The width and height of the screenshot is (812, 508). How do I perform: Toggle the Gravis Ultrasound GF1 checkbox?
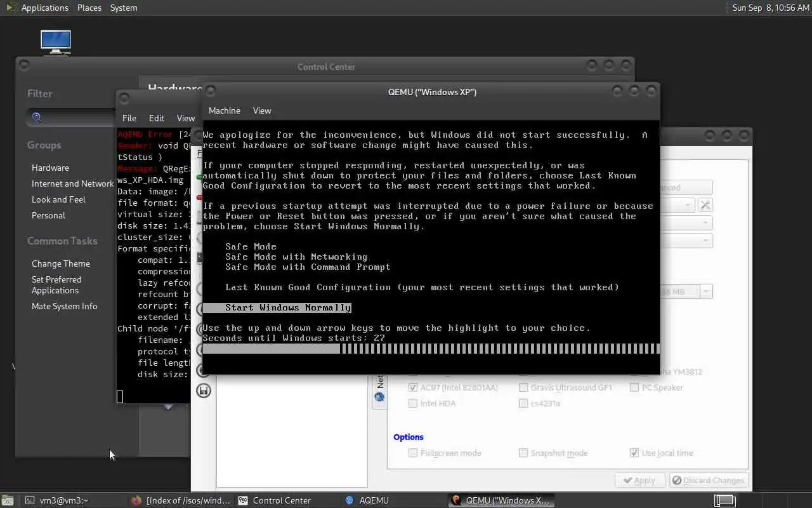coord(523,387)
